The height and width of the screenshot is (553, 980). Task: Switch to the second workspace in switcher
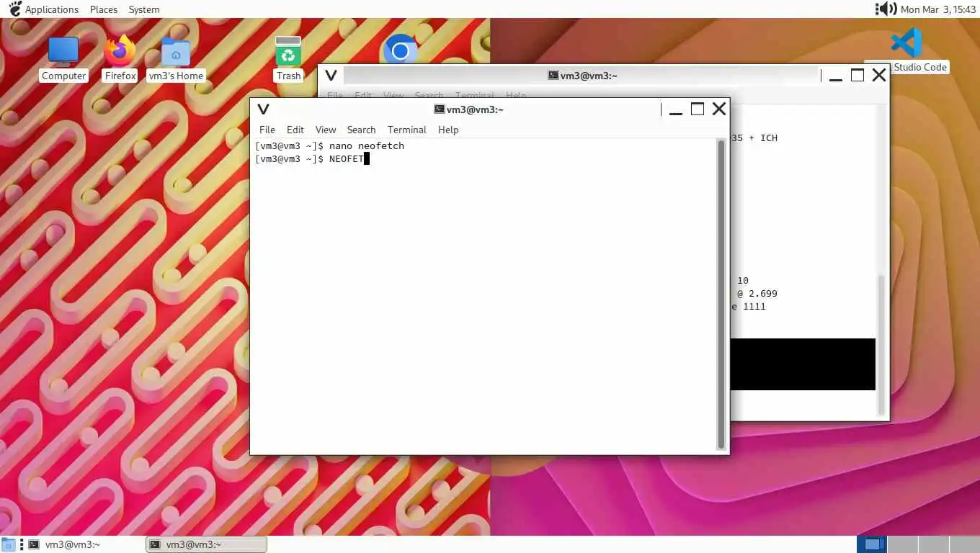click(x=903, y=544)
